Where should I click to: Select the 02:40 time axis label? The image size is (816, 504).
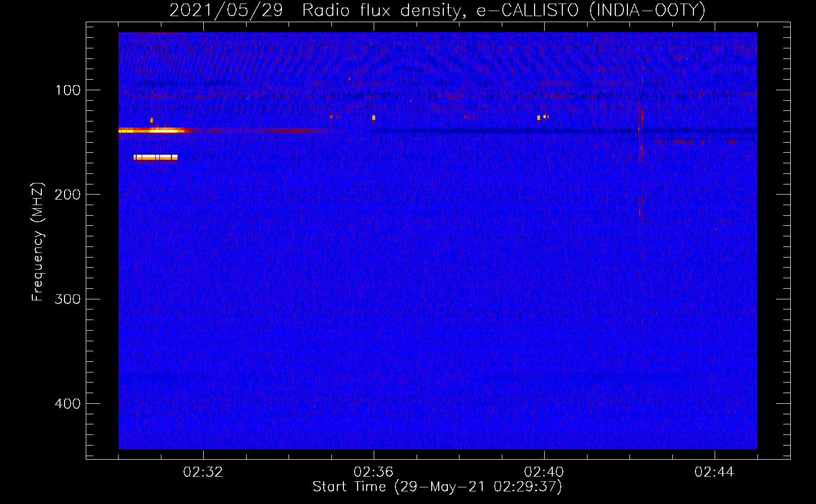point(544,472)
